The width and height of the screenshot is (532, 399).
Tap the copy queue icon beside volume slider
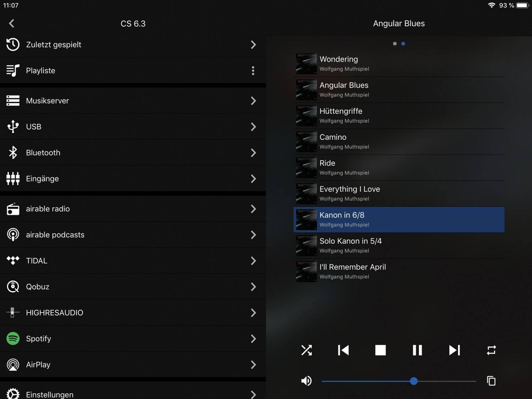[491, 381]
